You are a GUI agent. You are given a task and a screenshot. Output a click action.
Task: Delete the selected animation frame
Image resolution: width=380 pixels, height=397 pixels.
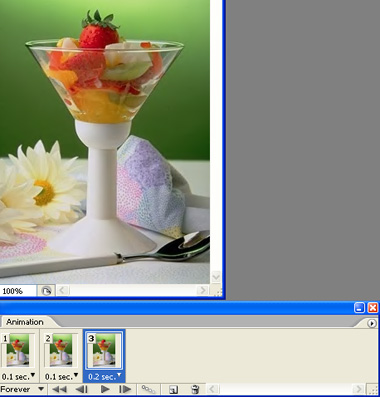(x=195, y=389)
